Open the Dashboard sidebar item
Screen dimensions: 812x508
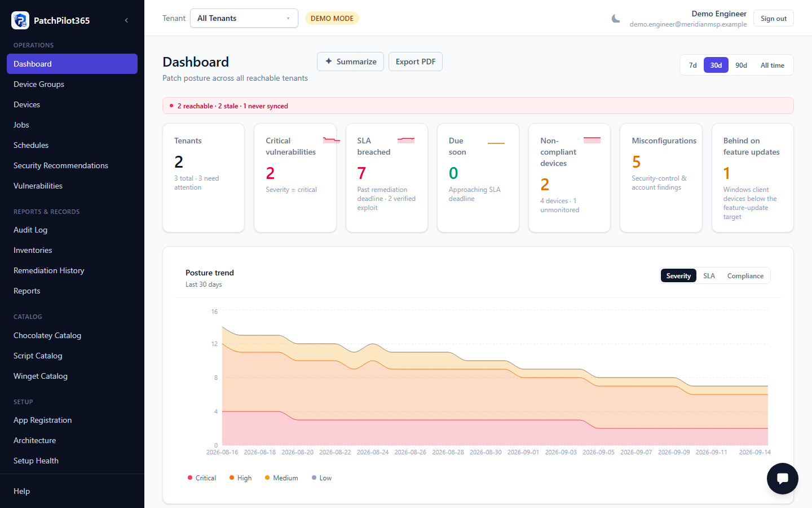[x=72, y=64]
